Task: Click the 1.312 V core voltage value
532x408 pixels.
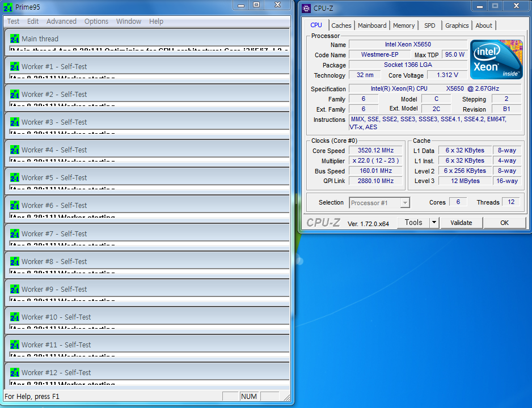Action: pos(447,75)
